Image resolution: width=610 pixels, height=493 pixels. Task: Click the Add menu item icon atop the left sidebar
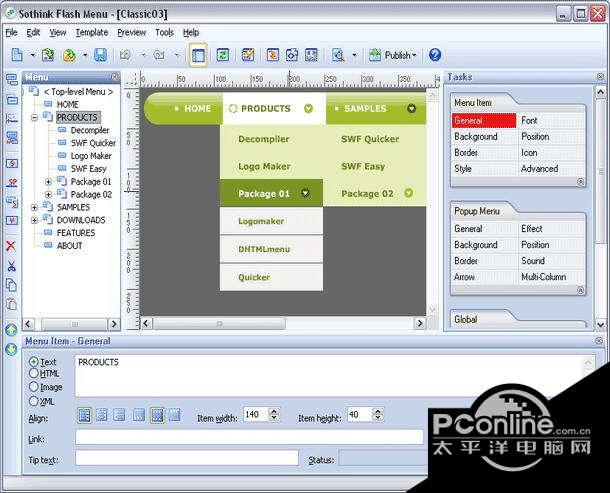click(x=12, y=80)
